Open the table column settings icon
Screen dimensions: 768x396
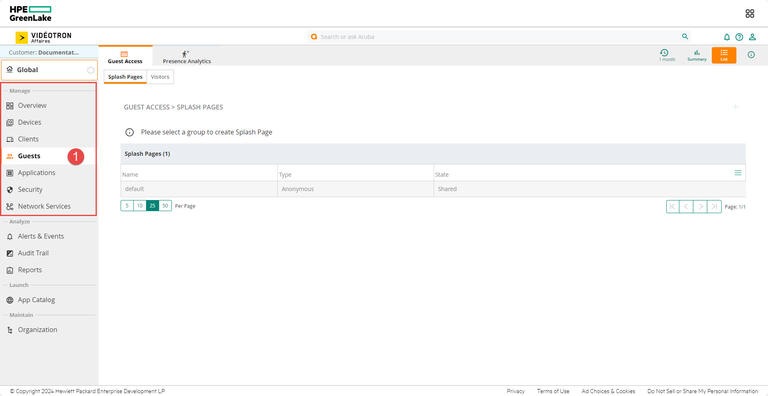[738, 173]
